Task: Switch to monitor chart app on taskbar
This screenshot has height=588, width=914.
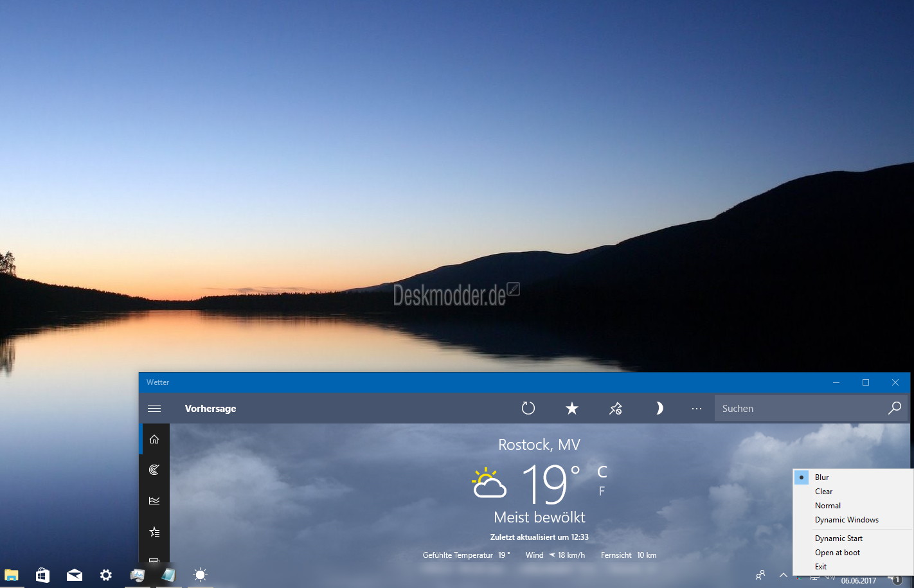Action: (137, 575)
